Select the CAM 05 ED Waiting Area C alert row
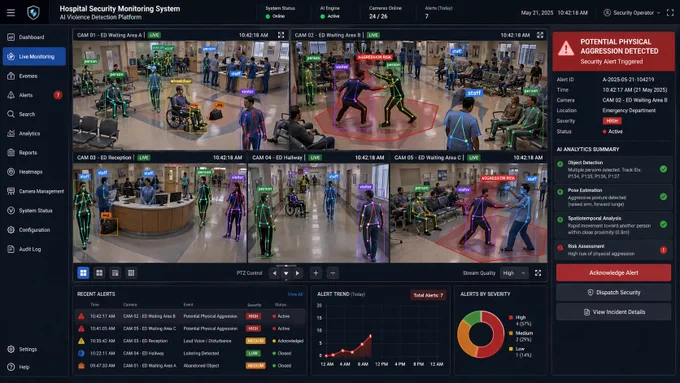Viewport: 680px width, 383px height. coord(190,328)
